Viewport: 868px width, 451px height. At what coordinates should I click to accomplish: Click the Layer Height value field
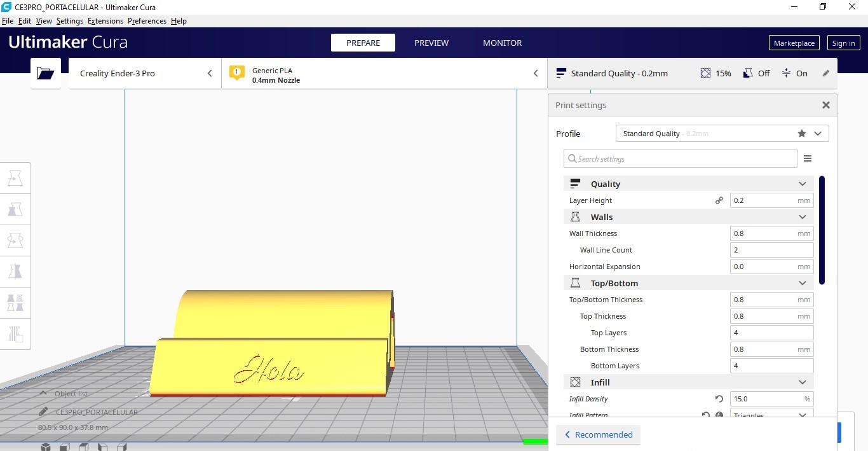click(771, 200)
